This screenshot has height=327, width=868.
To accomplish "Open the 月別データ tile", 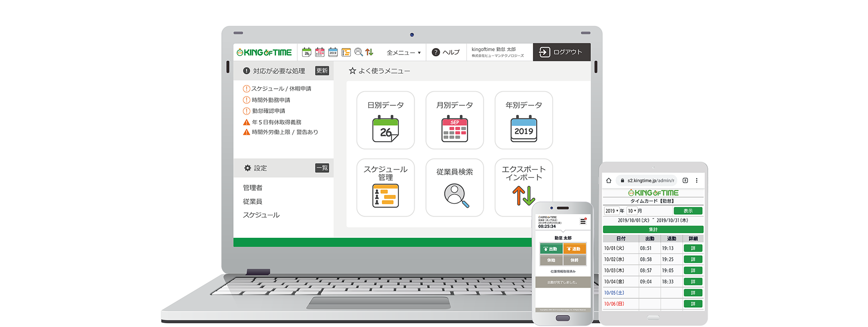I will pos(454,120).
